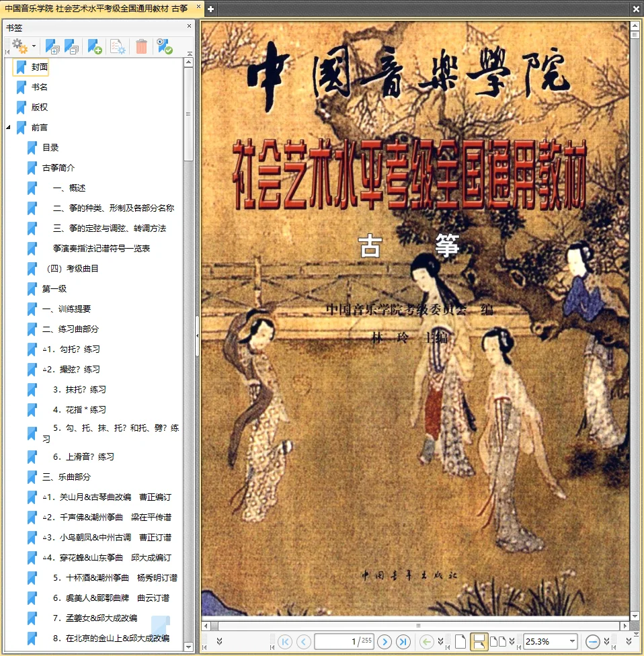
Task: Select two pages layout icon
Action: tap(498, 641)
